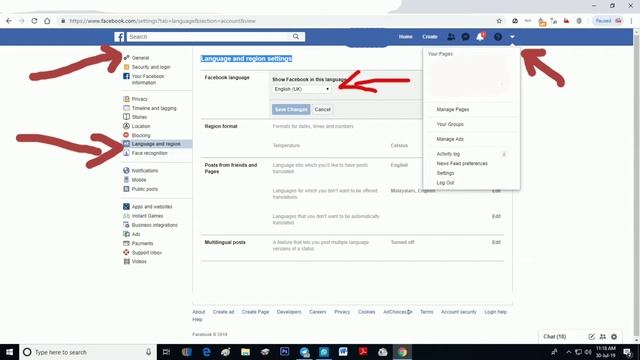
Task: Select Log Out from account menu
Action: (x=445, y=183)
